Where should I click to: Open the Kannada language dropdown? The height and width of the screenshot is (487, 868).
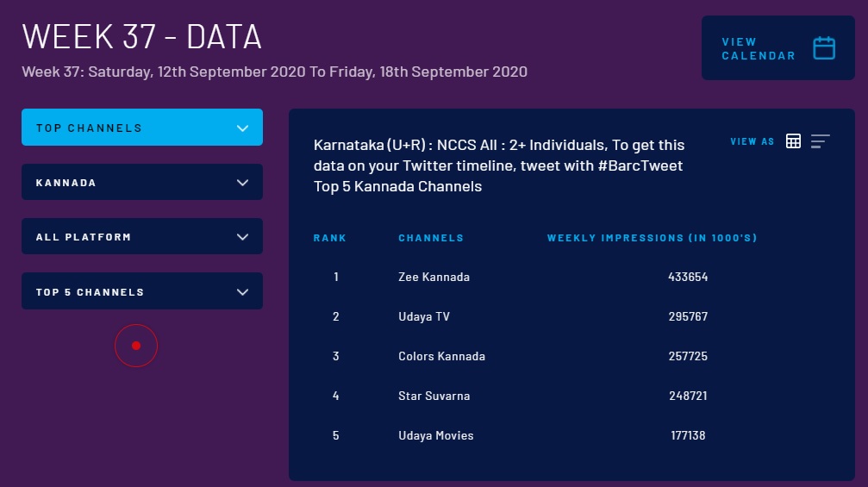pos(142,183)
